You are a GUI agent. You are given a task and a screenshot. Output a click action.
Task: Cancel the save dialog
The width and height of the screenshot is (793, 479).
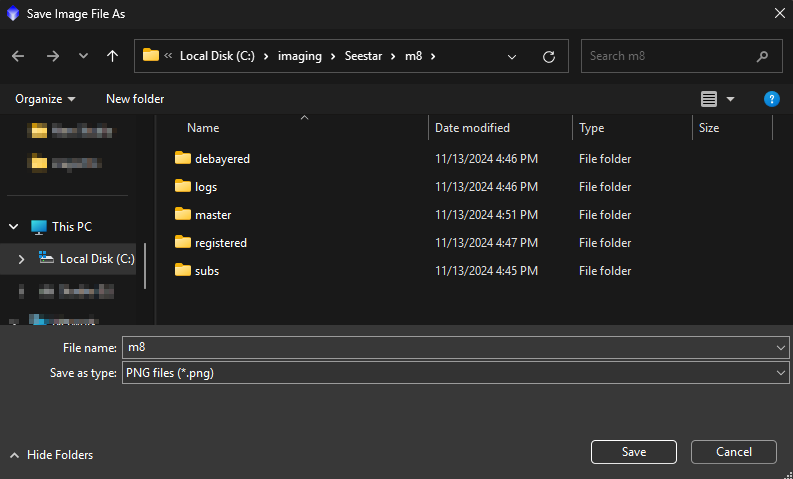[733, 452]
